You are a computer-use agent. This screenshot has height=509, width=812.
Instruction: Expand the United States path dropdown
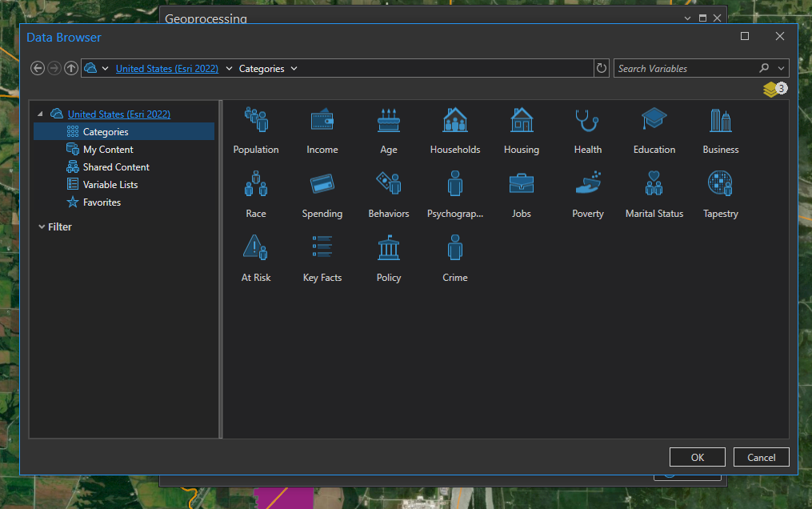point(228,68)
